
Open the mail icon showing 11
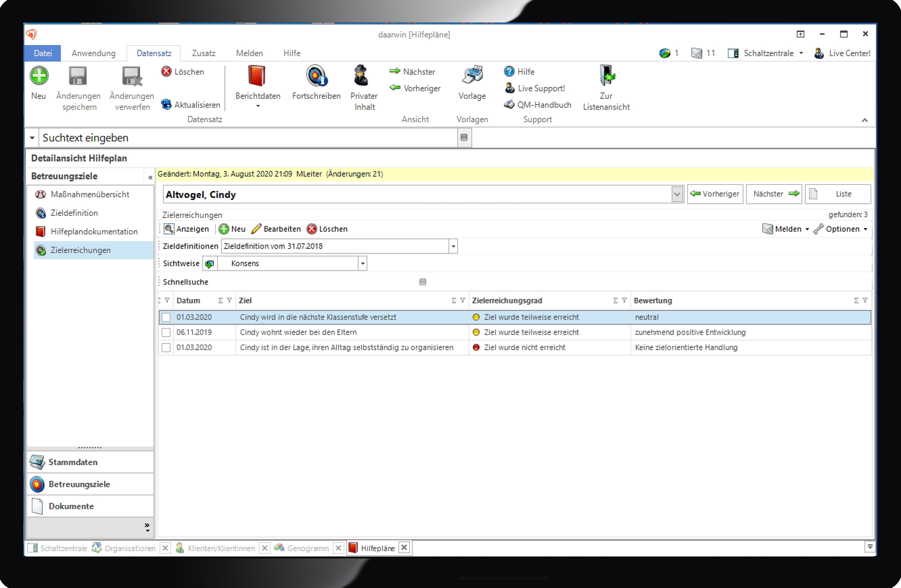coord(696,53)
